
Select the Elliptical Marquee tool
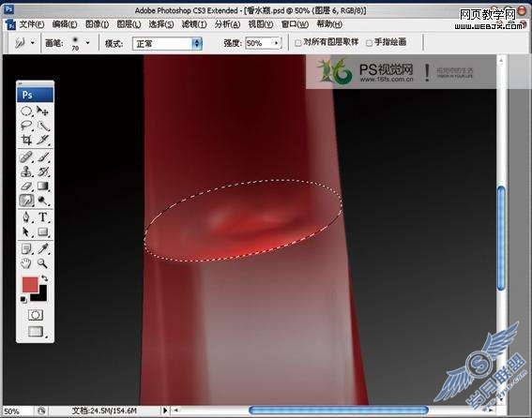(26, 112)
